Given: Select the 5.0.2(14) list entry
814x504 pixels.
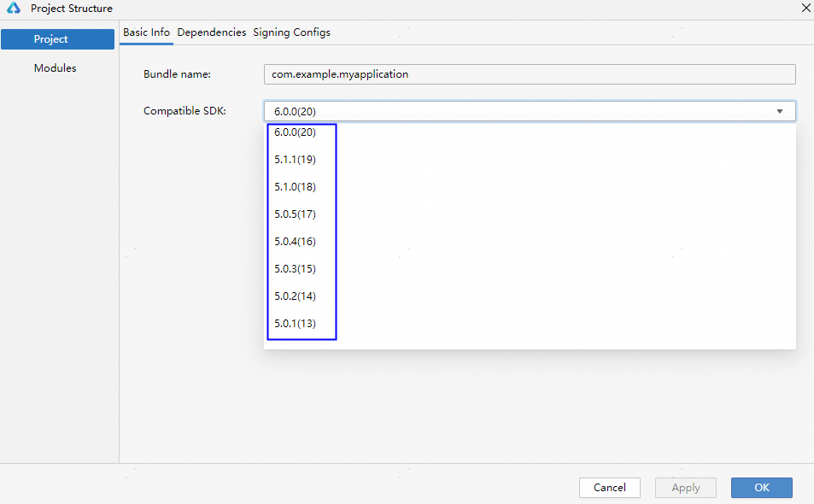Looking at the screenshot, I should pyautogui.click(x=296, y=296).
